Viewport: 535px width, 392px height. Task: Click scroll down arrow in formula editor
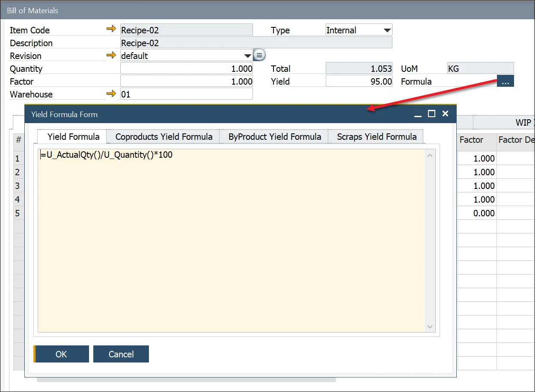(430, 327)
